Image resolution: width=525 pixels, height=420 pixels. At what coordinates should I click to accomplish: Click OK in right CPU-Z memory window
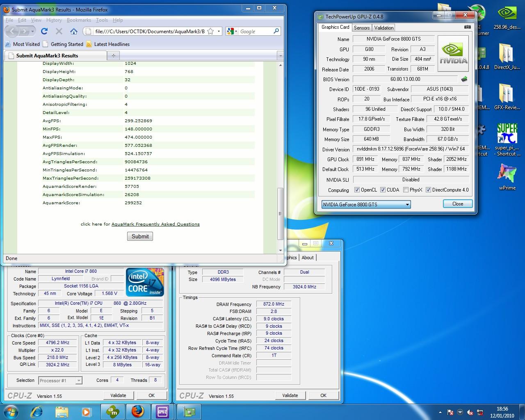point(323,395)
